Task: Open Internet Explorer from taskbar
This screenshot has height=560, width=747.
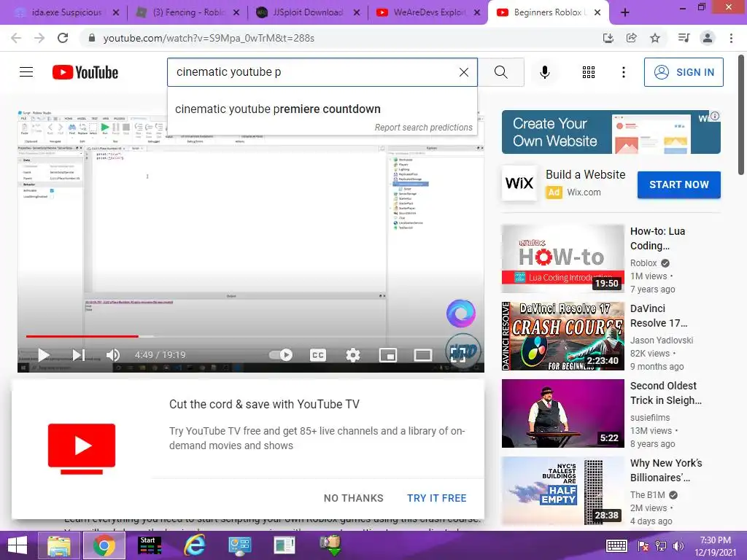Action: tap(194, 545)
